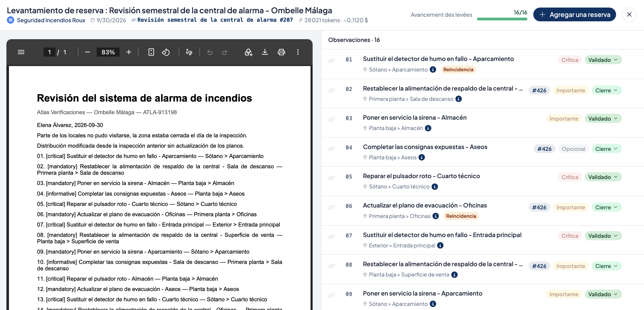
Task: Click info icon beside Exterior > Entrada principal
Action: (x=440, y=245)
